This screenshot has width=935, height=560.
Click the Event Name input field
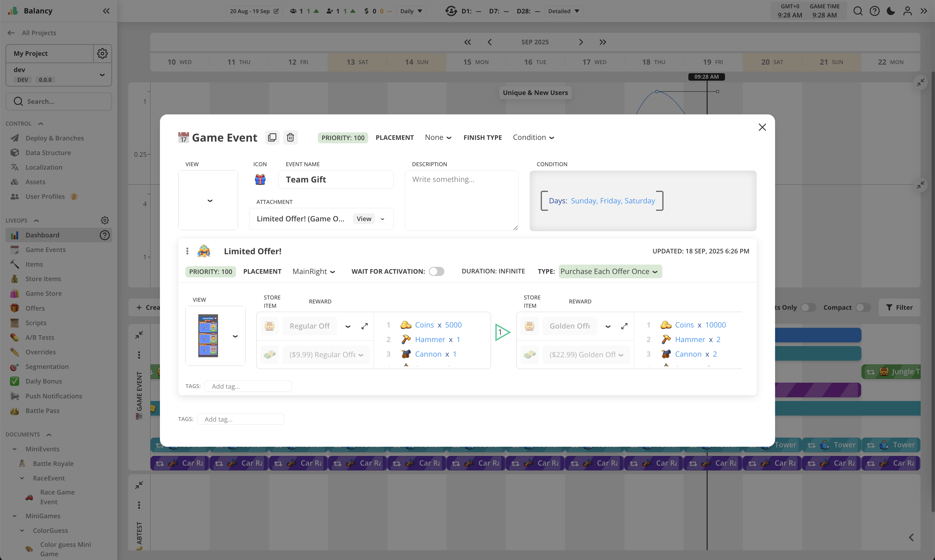336,180
